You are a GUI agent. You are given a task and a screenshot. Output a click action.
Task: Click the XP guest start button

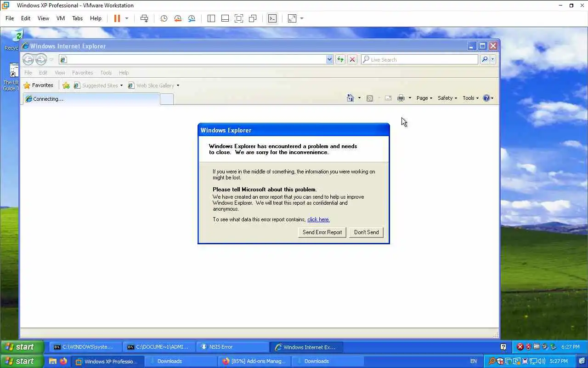(x=22, y=347)
